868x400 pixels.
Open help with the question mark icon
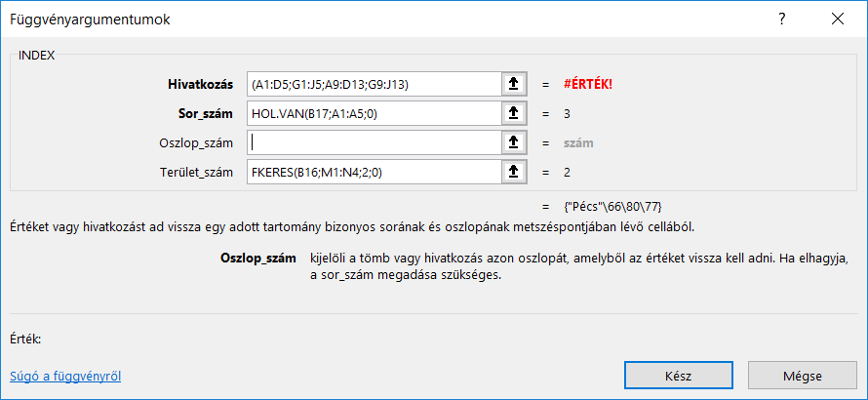coord(781,19)
